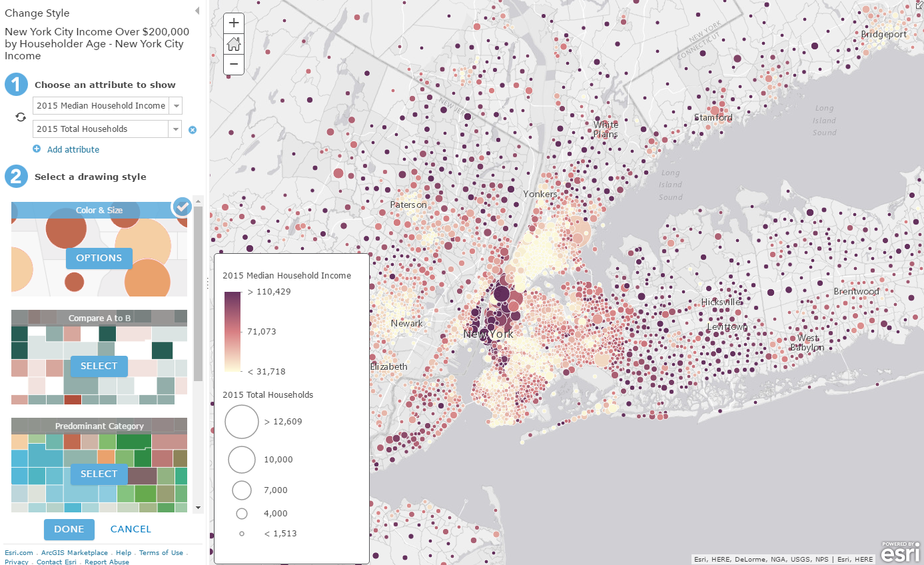
Task: Click DONE to apply the style
Action: [x=69, y=529]
